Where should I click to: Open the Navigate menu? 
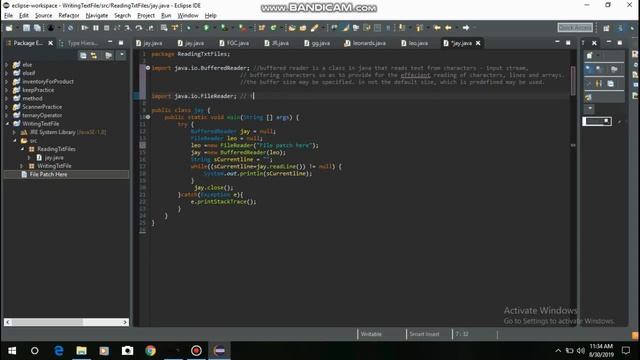click(x=97, y=16)
